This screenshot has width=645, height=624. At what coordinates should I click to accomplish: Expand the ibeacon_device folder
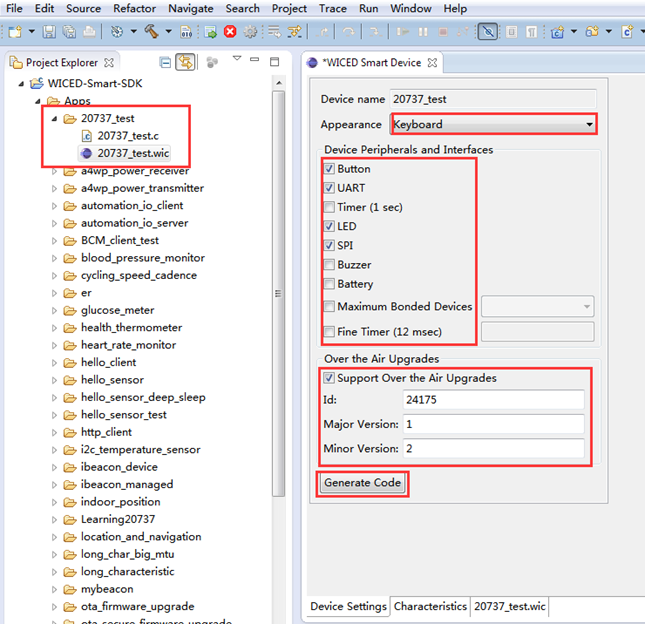[54, 467]
